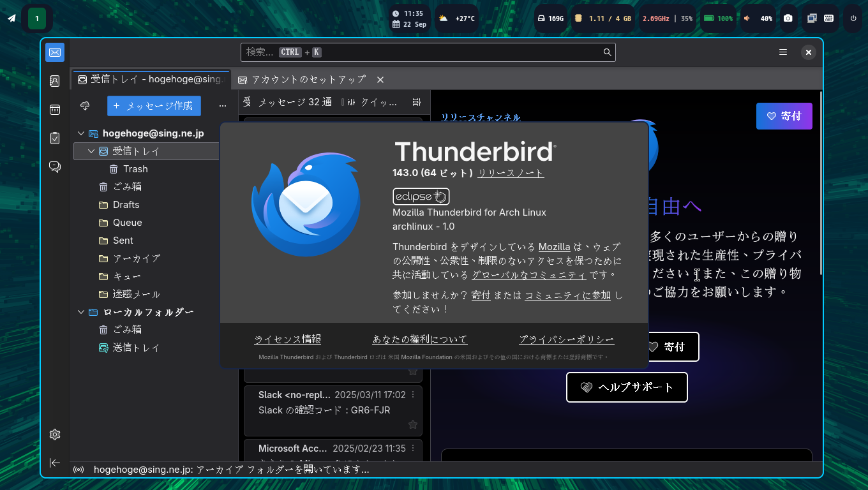Click the search magnifier icon

pos(608,52)
